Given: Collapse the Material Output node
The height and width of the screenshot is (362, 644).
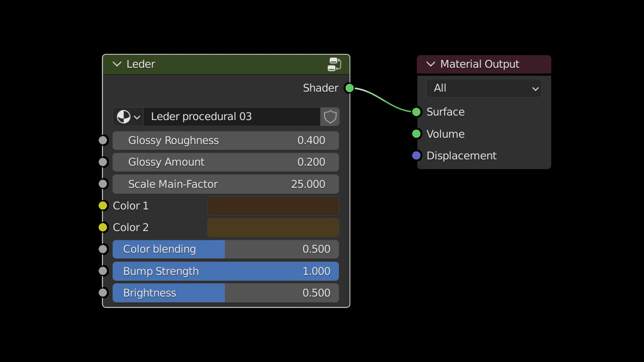Looking at the screenshot, I should point(430,64).
